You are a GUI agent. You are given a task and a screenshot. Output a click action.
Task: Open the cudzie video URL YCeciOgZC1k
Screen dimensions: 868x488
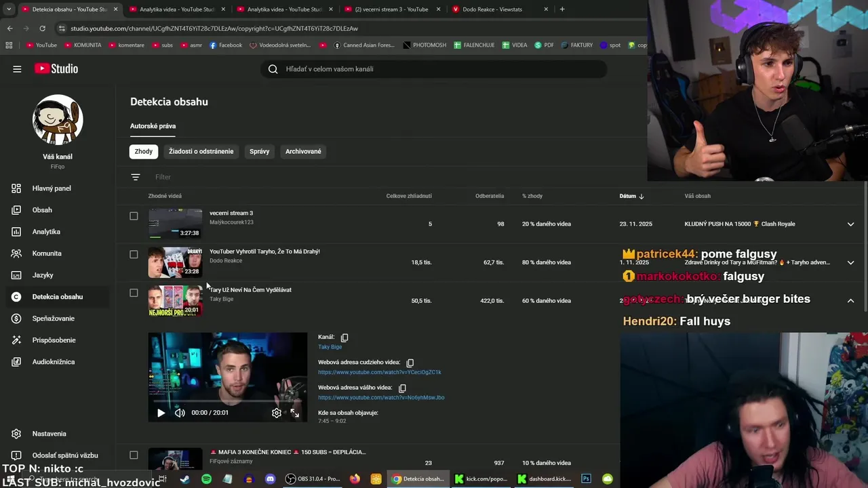pyautogui.click(x=380, y=372)
